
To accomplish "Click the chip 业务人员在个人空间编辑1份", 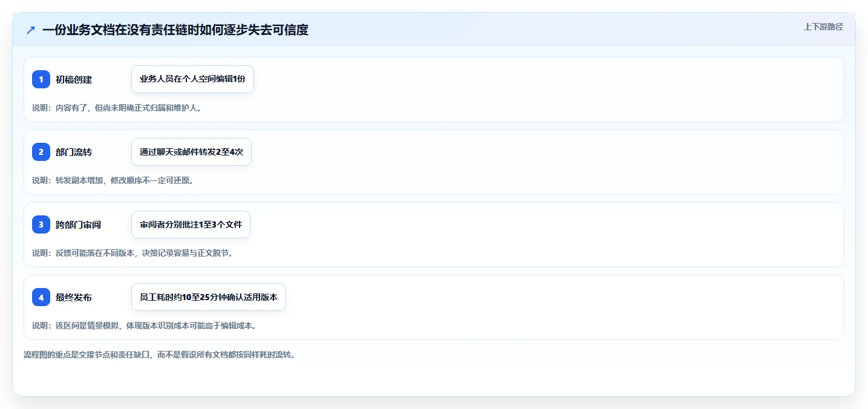I will click(x=192, y=79).
